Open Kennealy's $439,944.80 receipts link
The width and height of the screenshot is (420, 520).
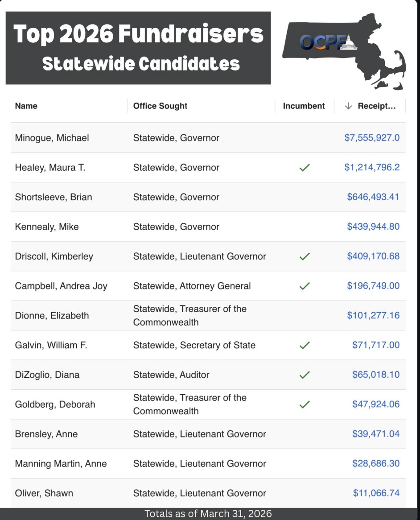pos(373,227)
